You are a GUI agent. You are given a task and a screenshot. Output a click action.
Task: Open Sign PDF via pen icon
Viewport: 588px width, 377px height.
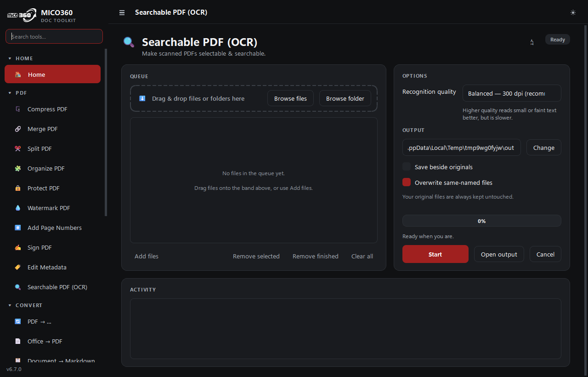tap(18, 248)
